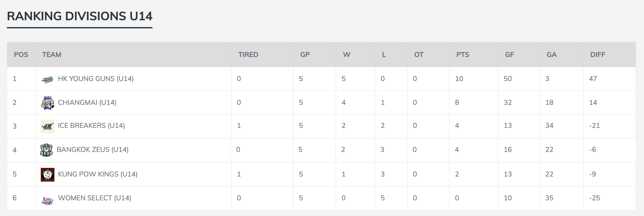The image size is (644, 216).
Task: Open KUNG POW KINGS (U14) team link
Action: (97, 174)
